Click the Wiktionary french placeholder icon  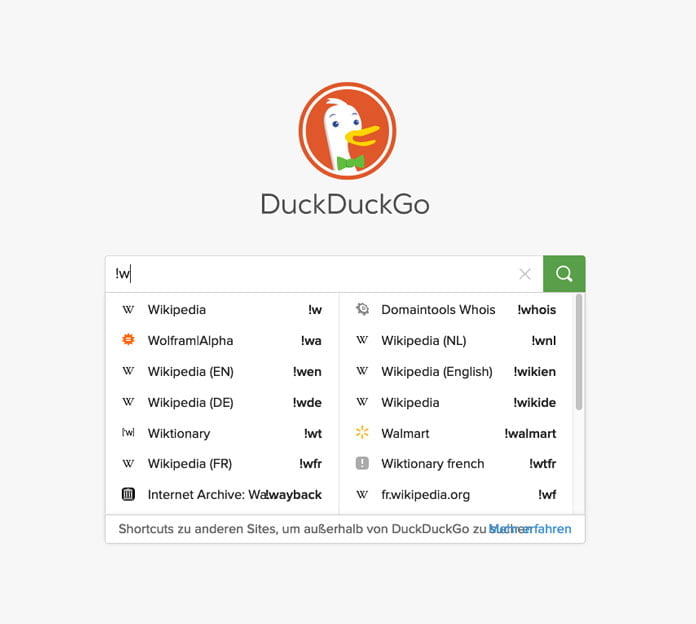point(362,463)
